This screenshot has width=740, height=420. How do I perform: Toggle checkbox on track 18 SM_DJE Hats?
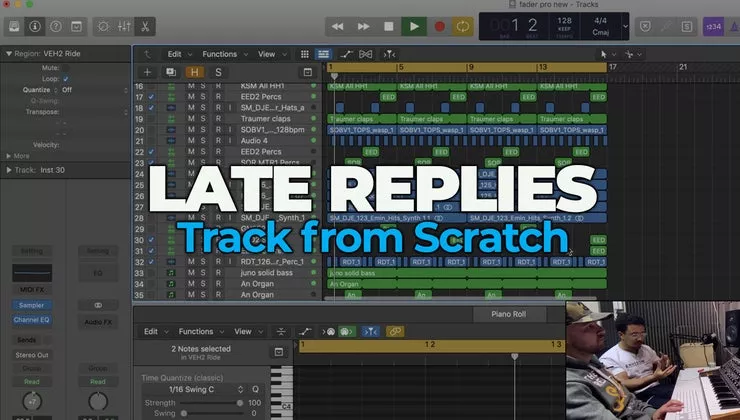151,108
